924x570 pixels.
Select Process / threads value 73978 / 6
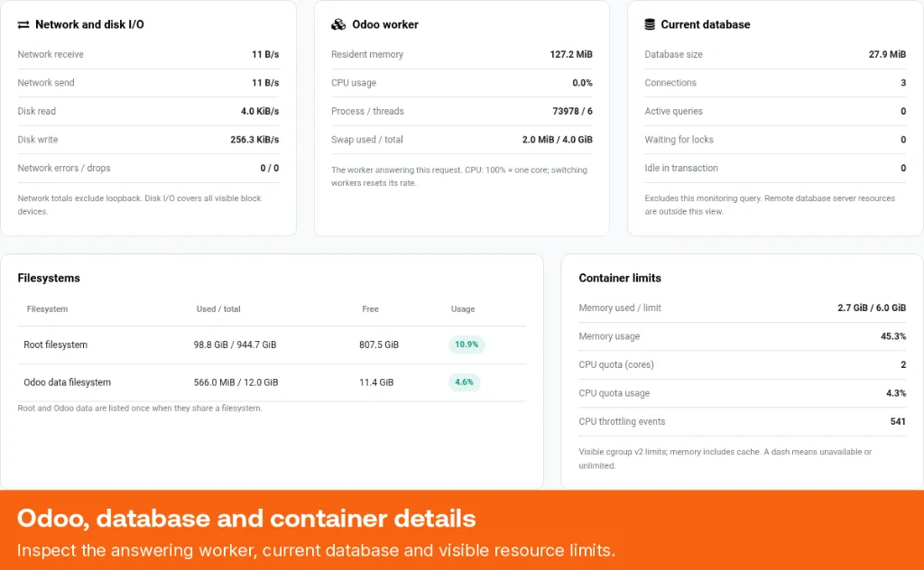tap(572, 111)
